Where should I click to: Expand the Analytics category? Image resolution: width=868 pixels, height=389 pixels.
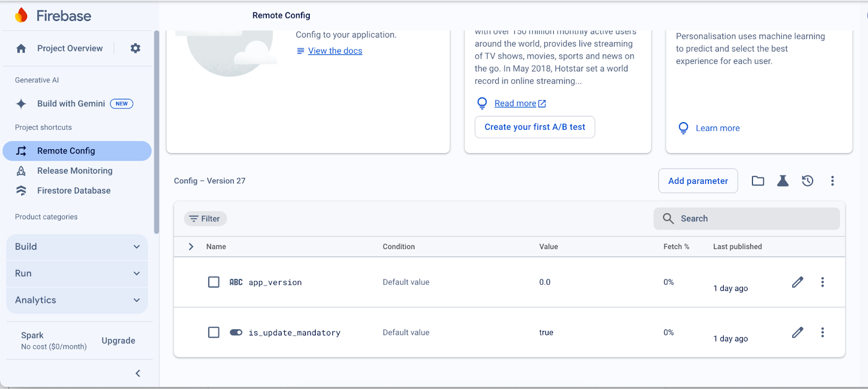[77, 300]
